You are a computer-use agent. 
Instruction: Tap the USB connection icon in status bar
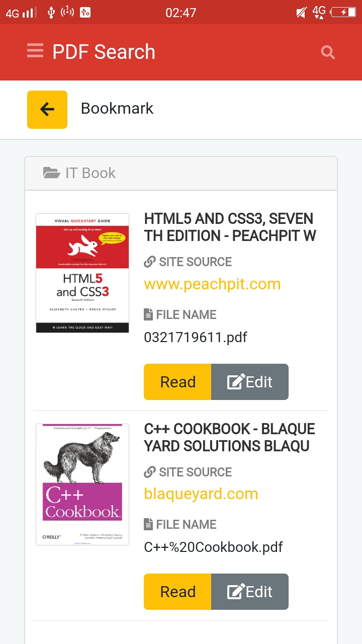pos(50,12)
